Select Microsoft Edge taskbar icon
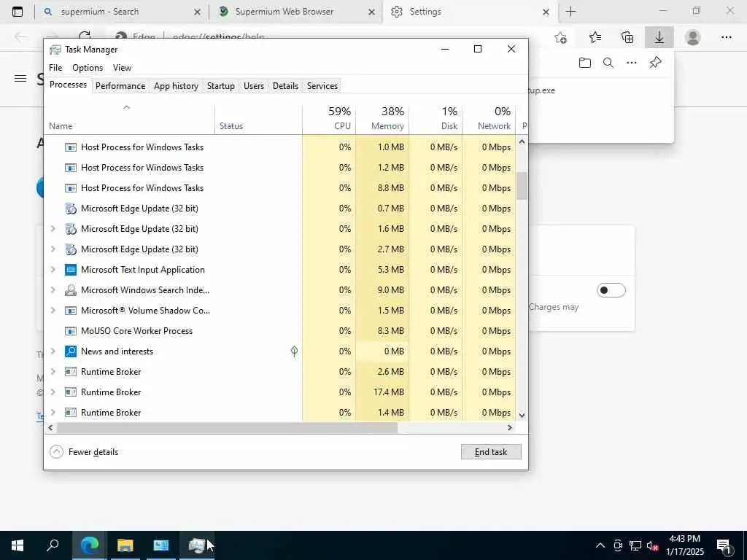Viewport: 747px width, 560px height. (x=89, y=545)
